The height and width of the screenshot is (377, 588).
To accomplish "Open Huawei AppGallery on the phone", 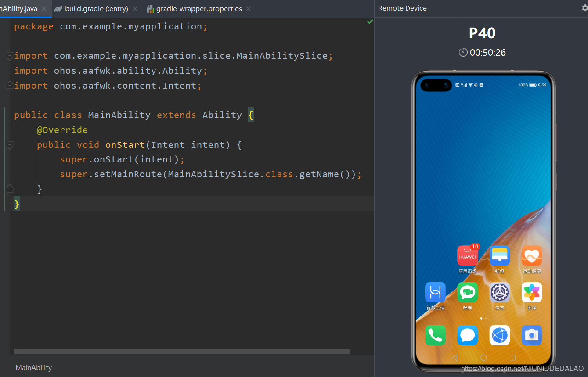I will pyautogui.click(x=467, y=256).
